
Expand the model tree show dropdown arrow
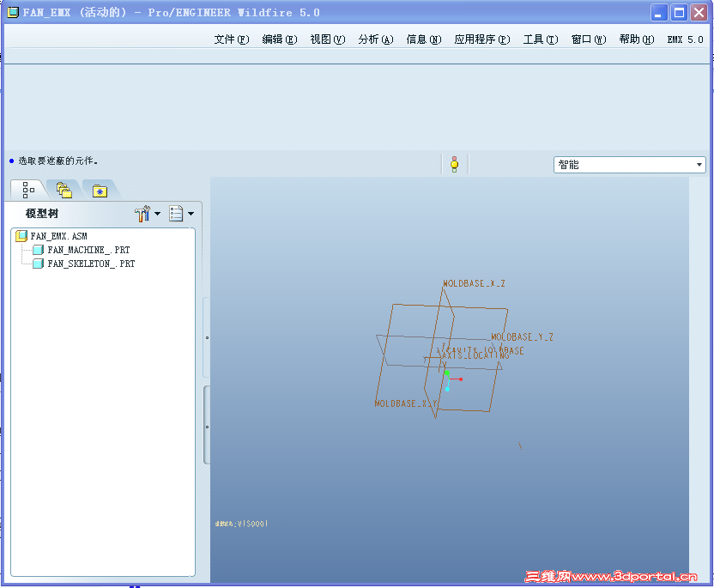click(191, 214)
